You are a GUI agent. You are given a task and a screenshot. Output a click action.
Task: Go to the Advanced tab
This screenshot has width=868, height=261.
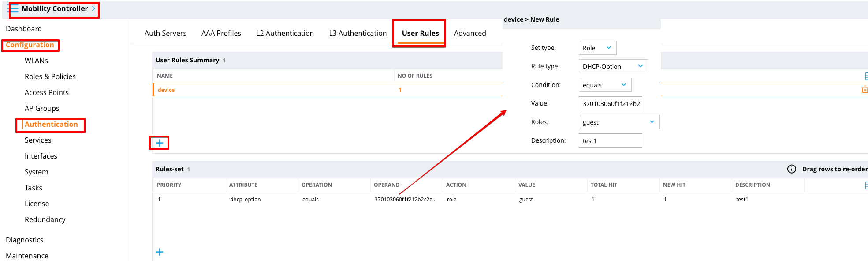tap(470, 33)
